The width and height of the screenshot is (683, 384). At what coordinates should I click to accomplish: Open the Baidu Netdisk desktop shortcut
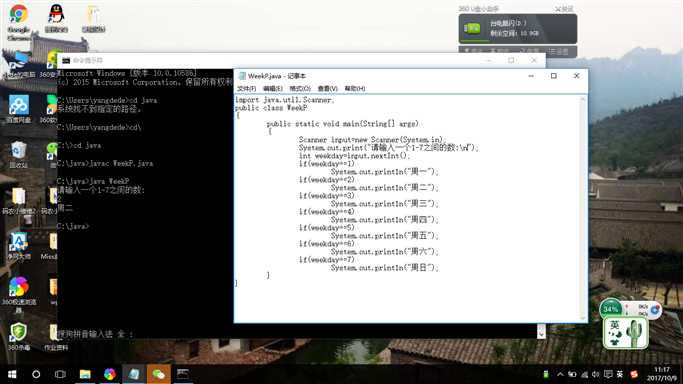pyautogui.click(x=19, y=109)
